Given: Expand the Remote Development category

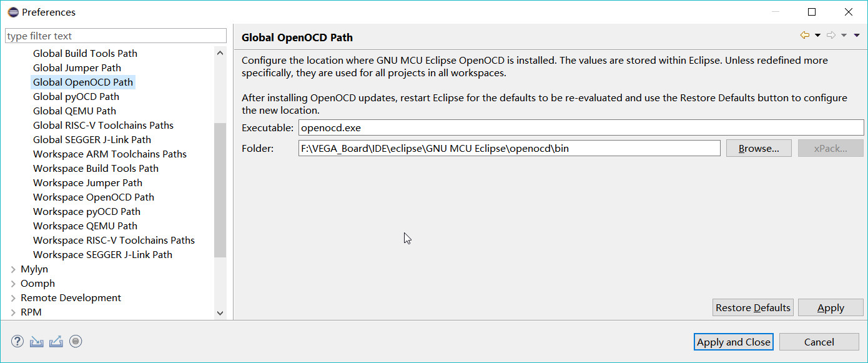Looking at the screenshot, I should click(x=14, y=298).
